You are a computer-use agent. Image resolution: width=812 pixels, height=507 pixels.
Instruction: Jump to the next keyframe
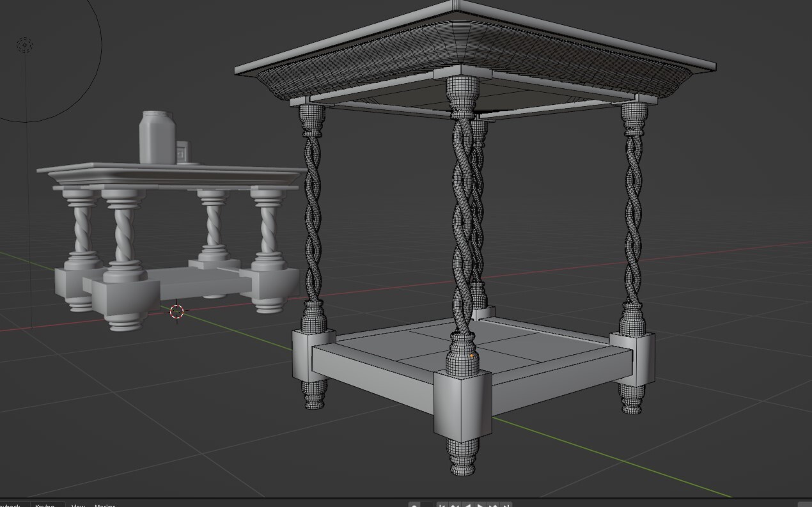point(492,505)
